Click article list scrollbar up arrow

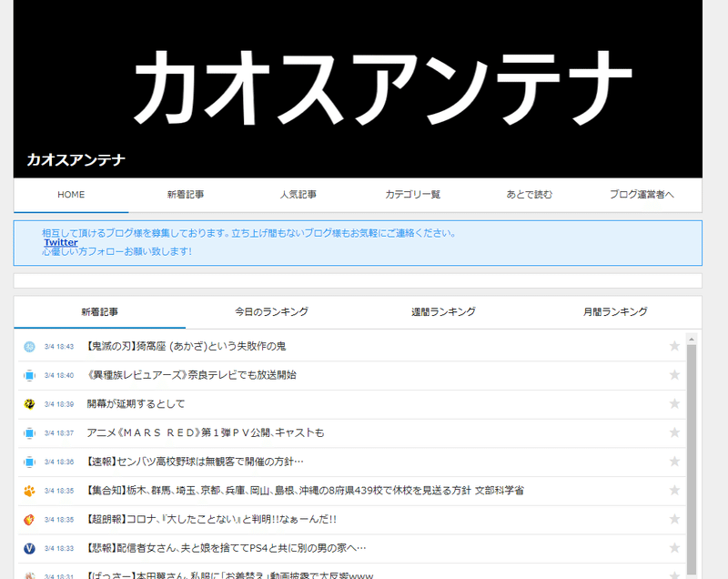click(692, 340)
